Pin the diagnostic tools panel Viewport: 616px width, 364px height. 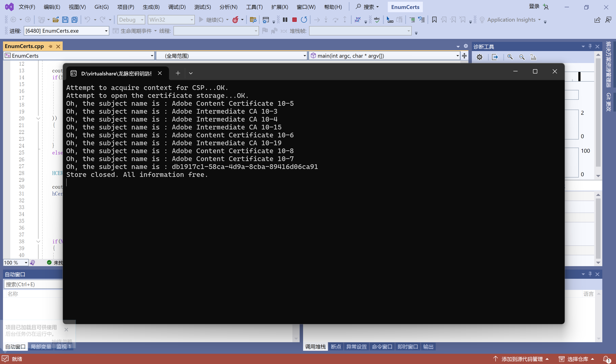pyautogui.click(x=590, y=46)
